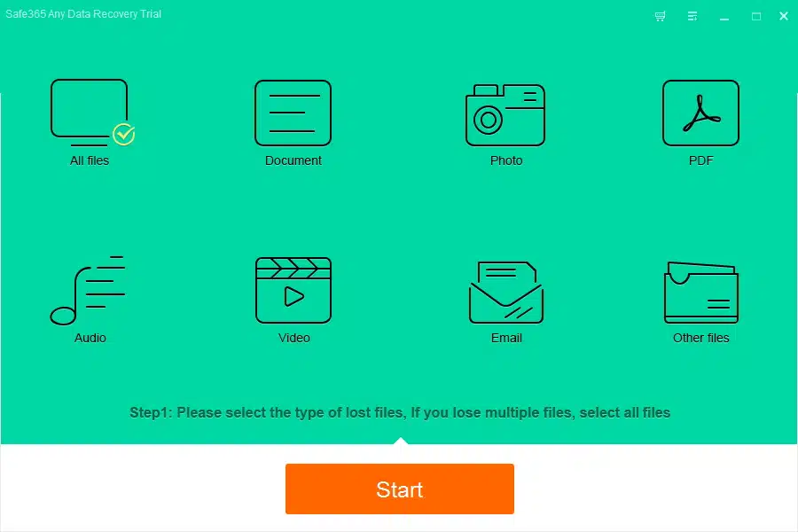The width and height of the screenshot is (798, 532).
Task: Open the shopping cart purchase icon
Action: pos(660,16)
